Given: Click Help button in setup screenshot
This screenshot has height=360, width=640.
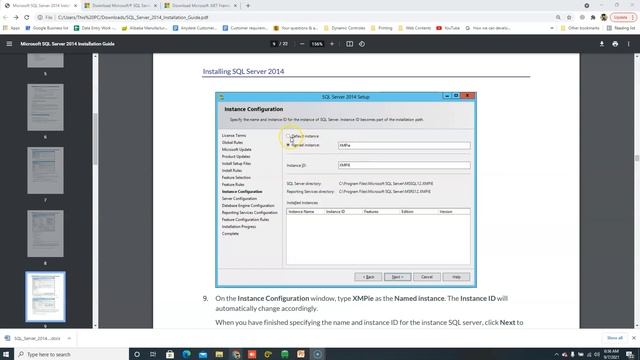Looking at the screenshot, I should pos(456,277).
